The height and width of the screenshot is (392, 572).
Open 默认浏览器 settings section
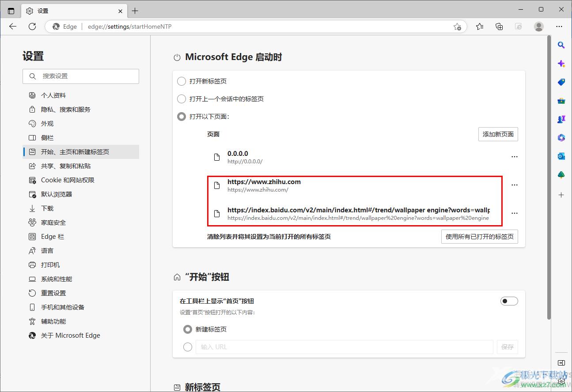[81, 194]
